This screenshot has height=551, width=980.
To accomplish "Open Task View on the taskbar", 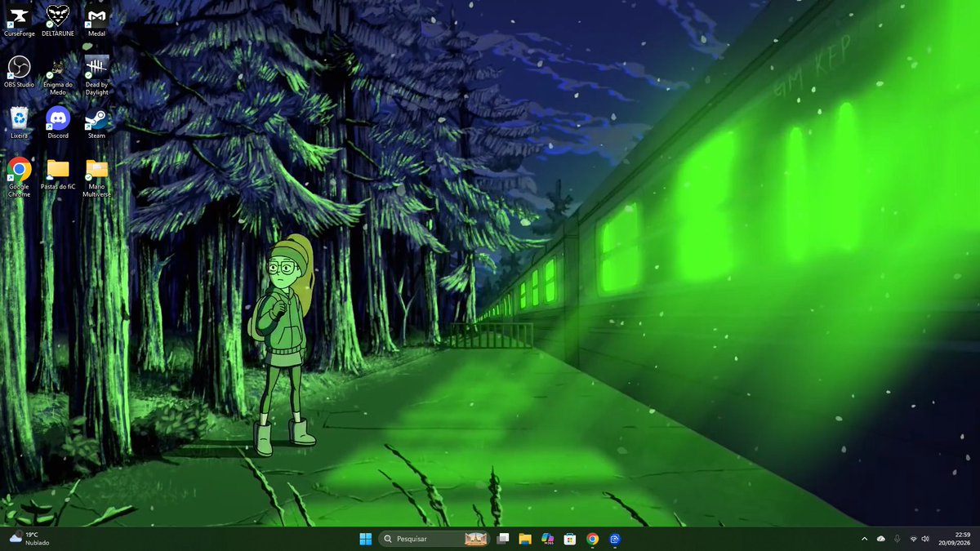I will coord(503,539).
